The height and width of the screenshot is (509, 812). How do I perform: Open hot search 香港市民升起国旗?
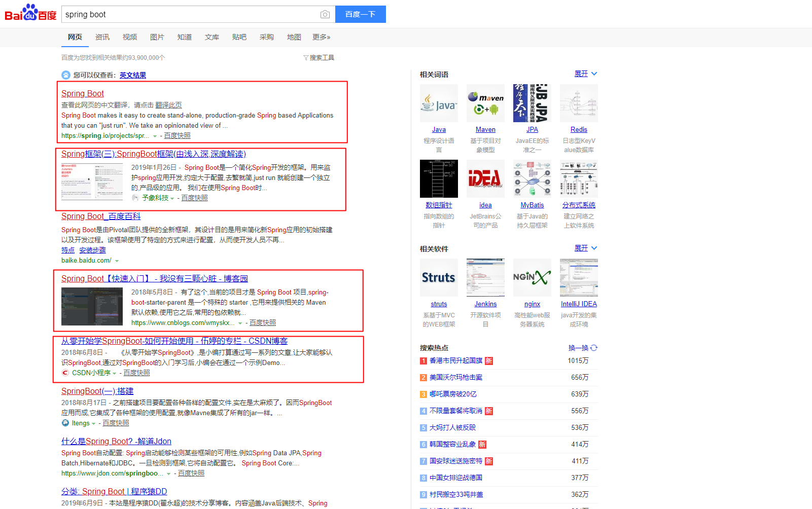click(x=456, y=360)
